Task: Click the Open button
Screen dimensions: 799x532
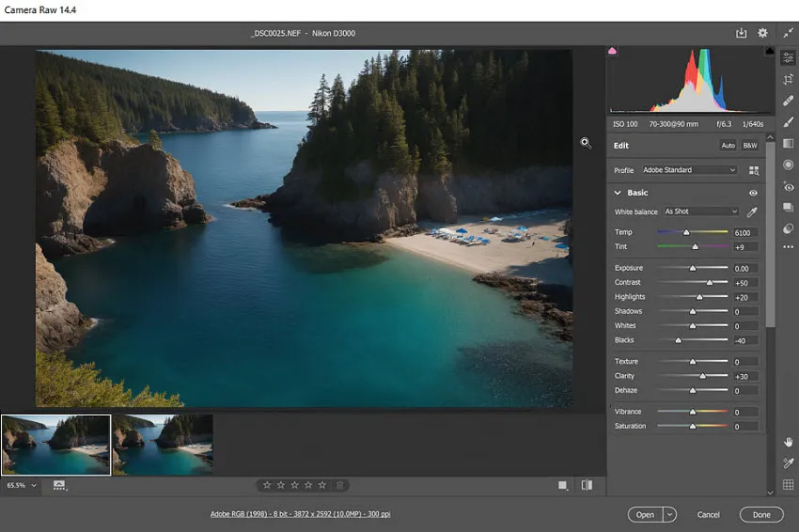Action: [645, 515]
